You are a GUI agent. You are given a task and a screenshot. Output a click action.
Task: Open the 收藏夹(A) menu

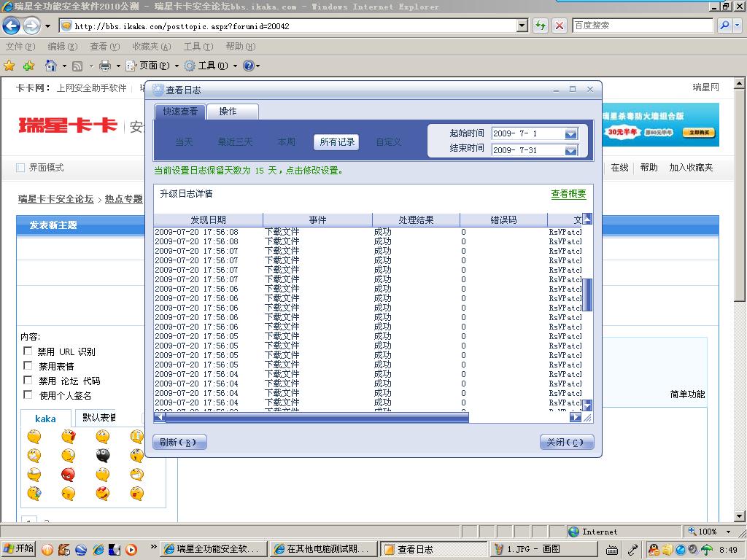coord(152,46)
